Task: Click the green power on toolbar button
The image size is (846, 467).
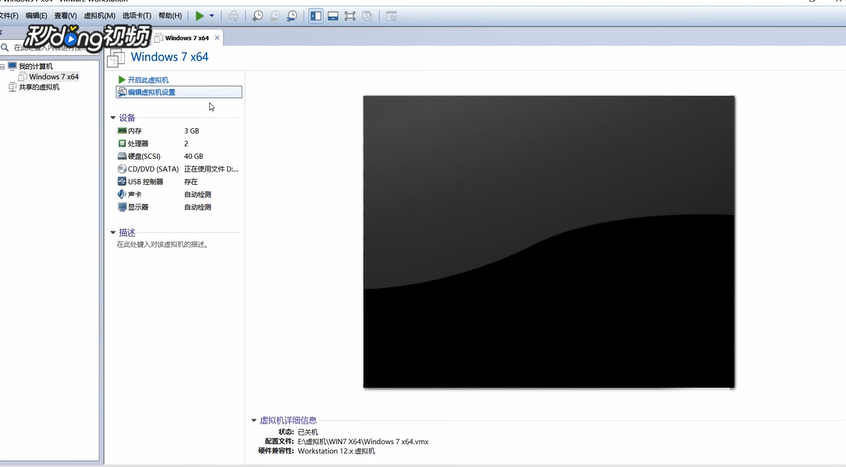Action: [x=200, y=16]
